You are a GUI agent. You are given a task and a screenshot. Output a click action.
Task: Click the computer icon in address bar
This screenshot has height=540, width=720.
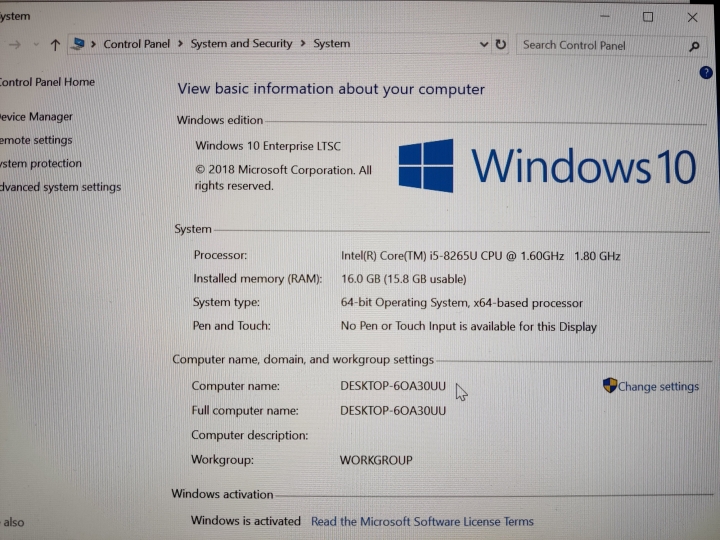[x=79, y=44]
